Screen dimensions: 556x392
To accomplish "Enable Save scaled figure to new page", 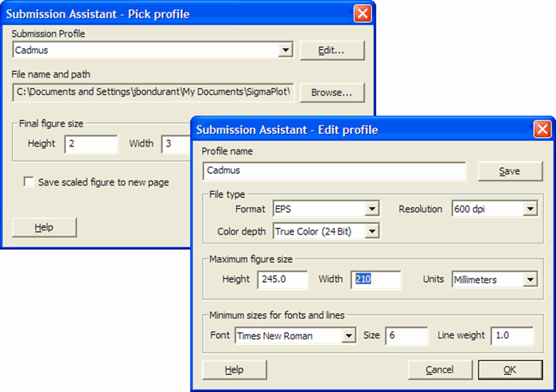I will coord(29,183).
